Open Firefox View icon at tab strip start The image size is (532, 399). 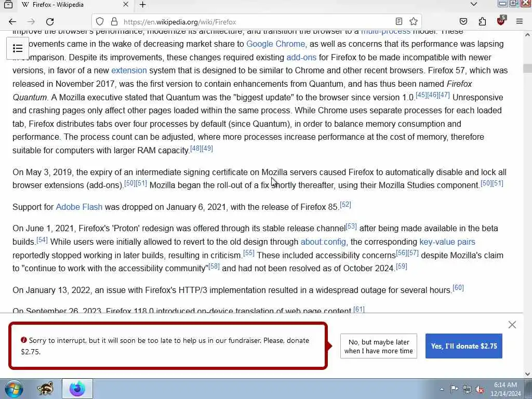click(8, 4)
